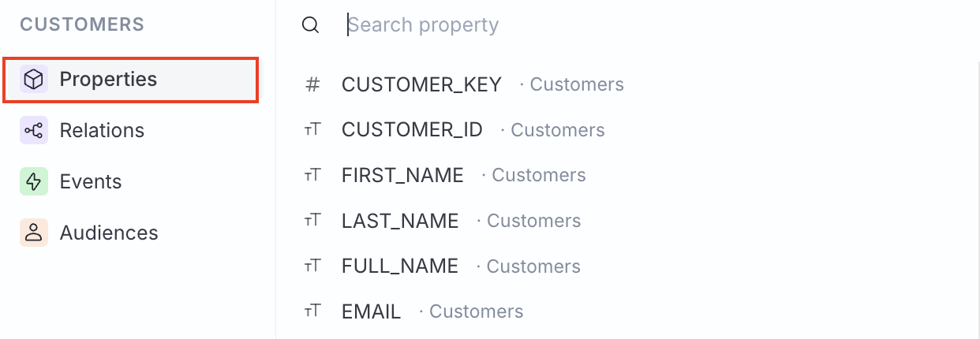Select the FULL_NAME property
This screenshot has width=980, height=339.
pyautogui.click(x=400, y=266)
